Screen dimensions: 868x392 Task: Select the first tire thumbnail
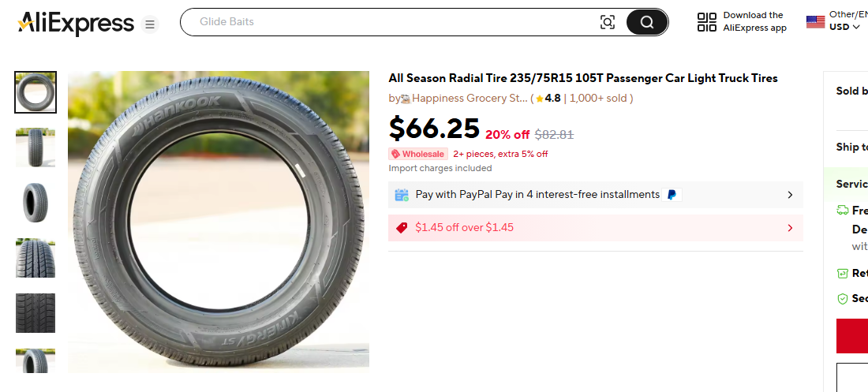coord(36,92)
